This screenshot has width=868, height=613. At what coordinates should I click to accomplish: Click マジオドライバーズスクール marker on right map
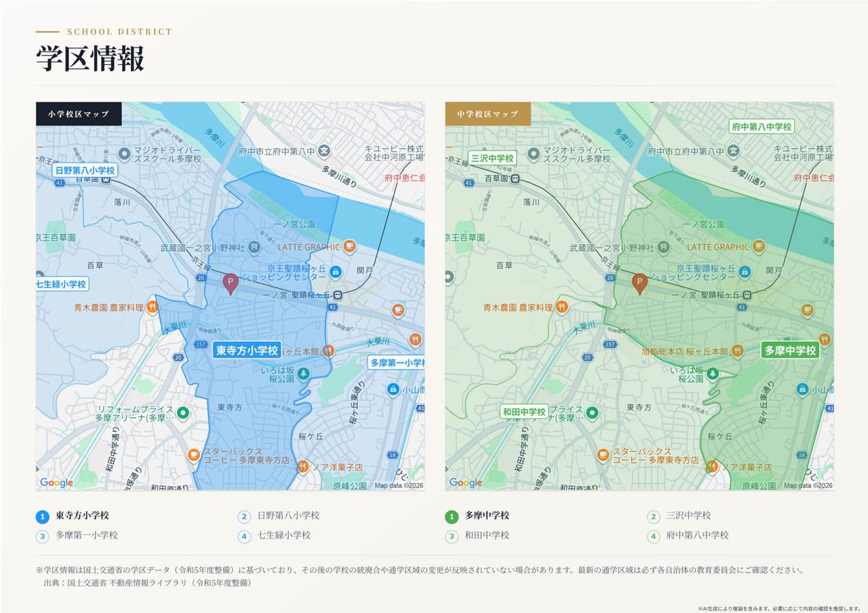[534, 154]
